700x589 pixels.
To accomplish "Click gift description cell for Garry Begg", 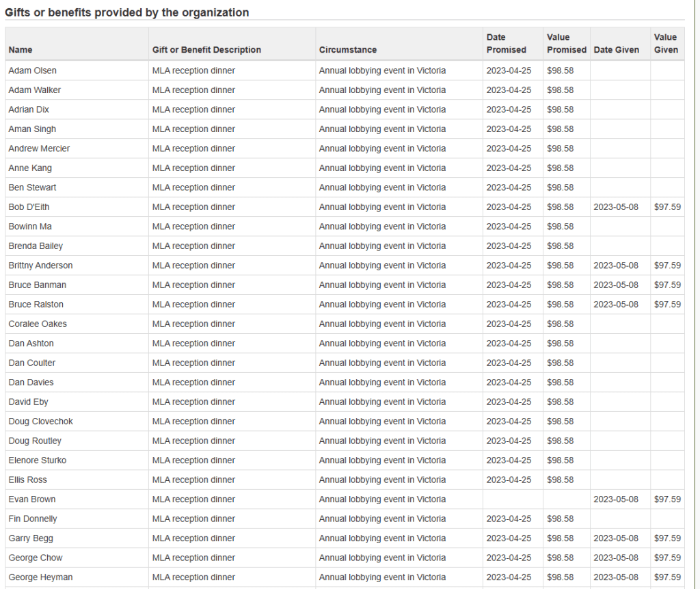I will pos(193,538).
